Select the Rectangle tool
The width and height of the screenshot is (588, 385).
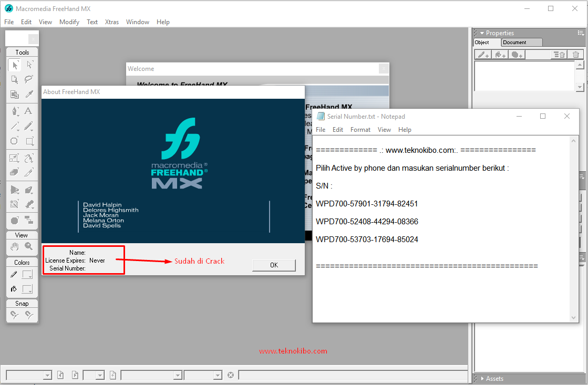tap(29, 141)
